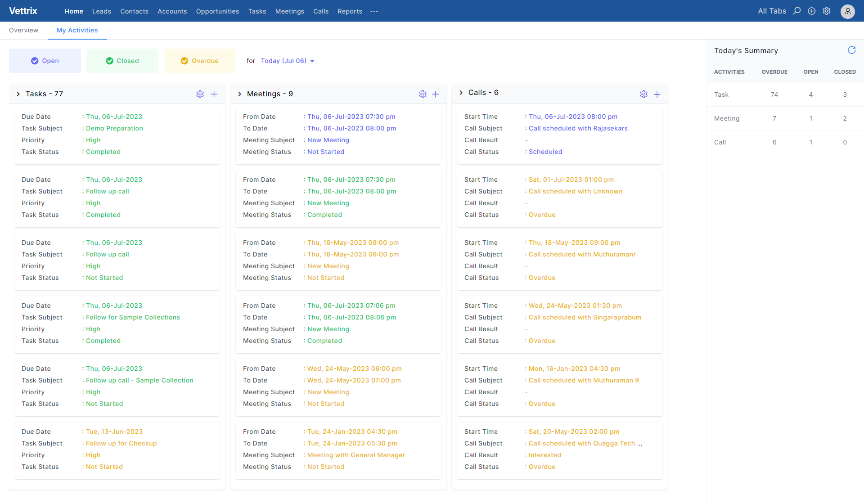Go to the Home module

(x=74, y=11)
